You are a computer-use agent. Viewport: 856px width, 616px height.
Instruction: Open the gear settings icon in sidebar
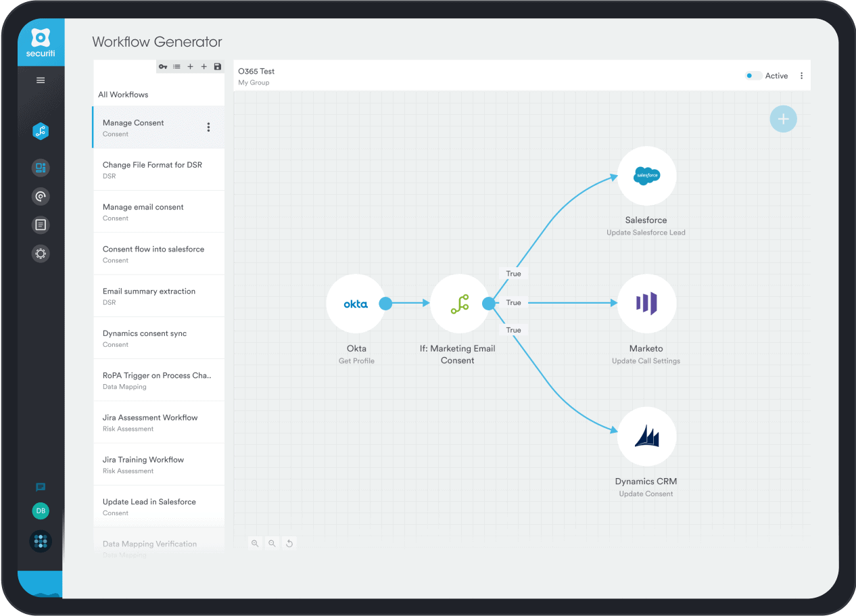click(41, 254)
